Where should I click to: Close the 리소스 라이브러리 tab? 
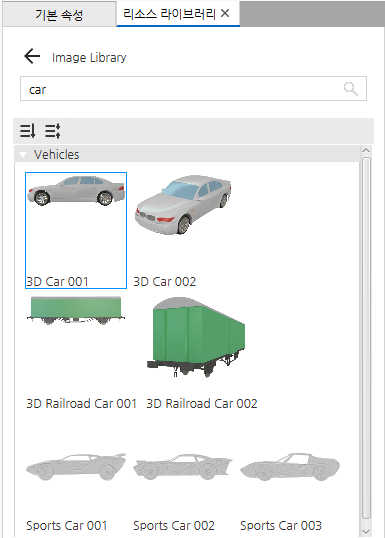tap(225, 13)
